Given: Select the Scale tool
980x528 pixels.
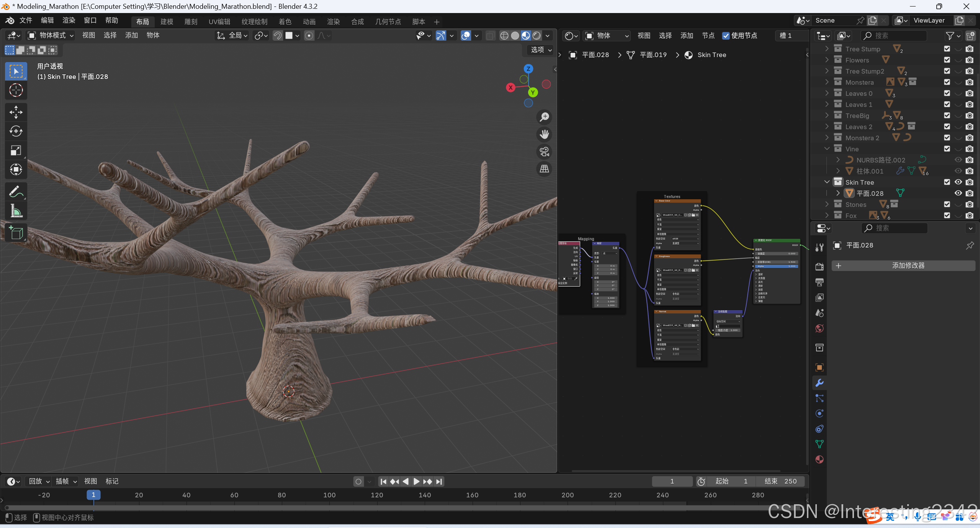Looking at the screenshot, I should tap(16, 150).
